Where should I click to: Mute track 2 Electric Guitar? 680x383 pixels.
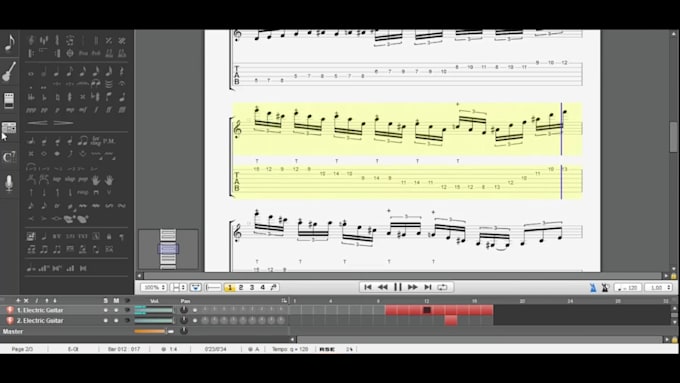(116, 321)
